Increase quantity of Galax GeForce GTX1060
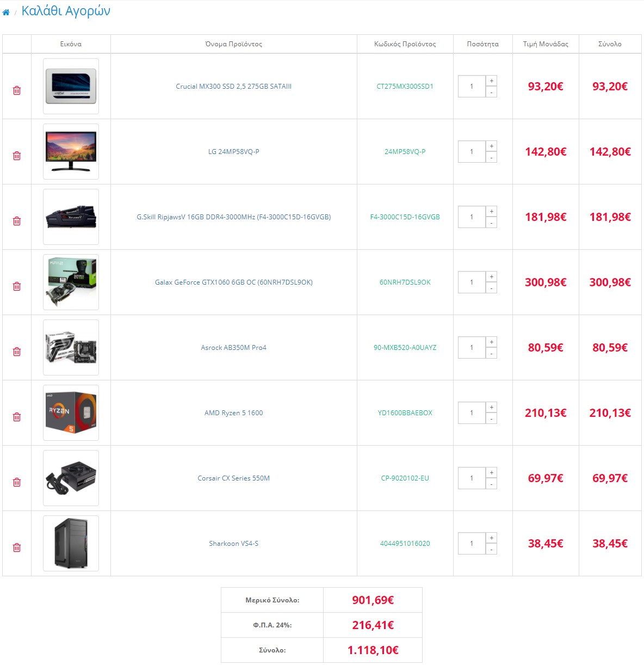 [492, 276]
